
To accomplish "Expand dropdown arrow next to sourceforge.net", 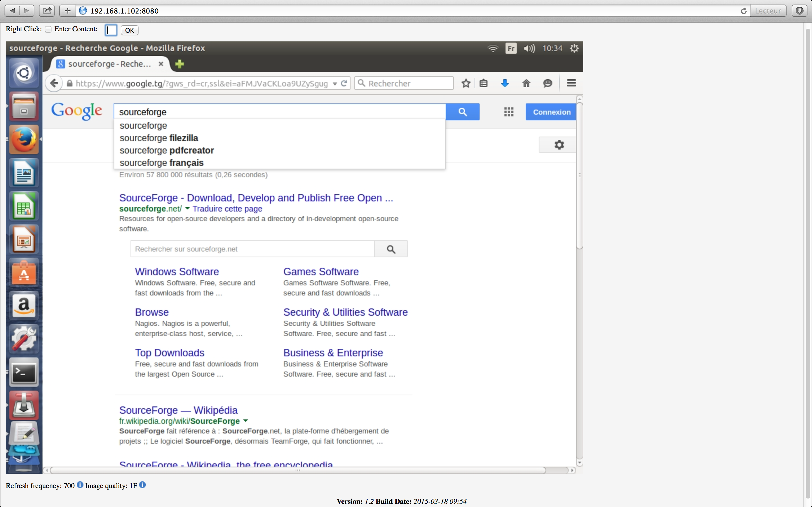I will pos(187,208).
